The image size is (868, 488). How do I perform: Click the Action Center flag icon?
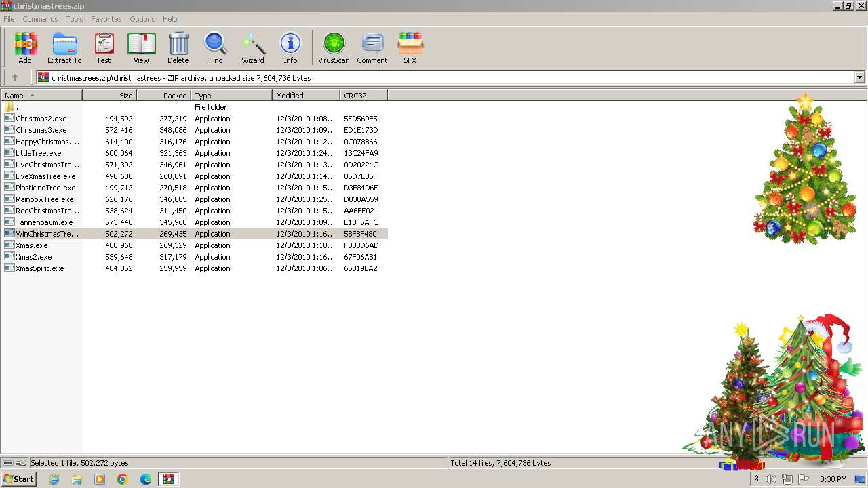pyautogui.click(x=804, y=479)
